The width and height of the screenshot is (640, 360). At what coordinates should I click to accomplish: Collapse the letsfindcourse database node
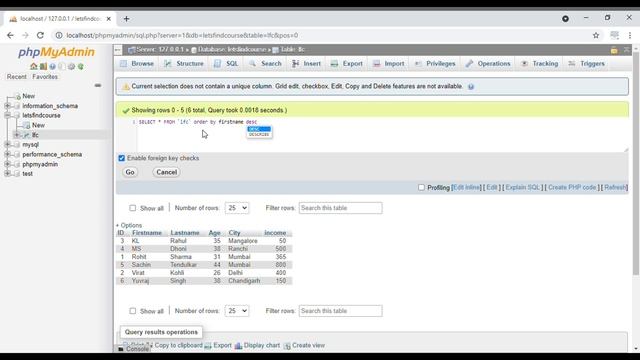(x=7, y=116)
